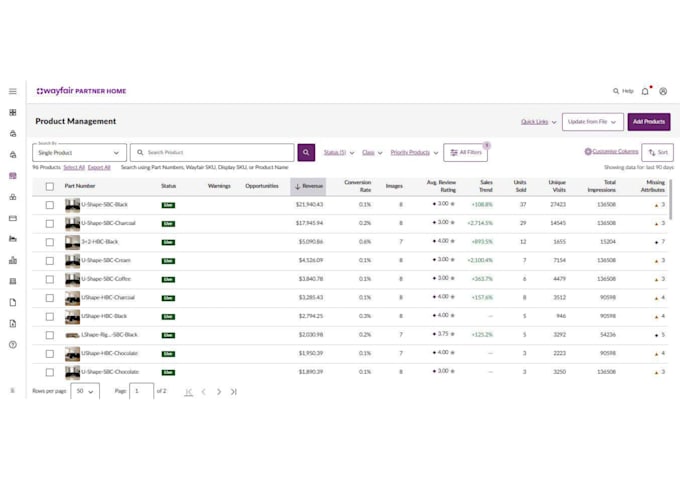Image resolution: width=680 pixels, height=480 pixels.
Task: Click the Wayfair Partner Home logo
Action: click(81, 91)
